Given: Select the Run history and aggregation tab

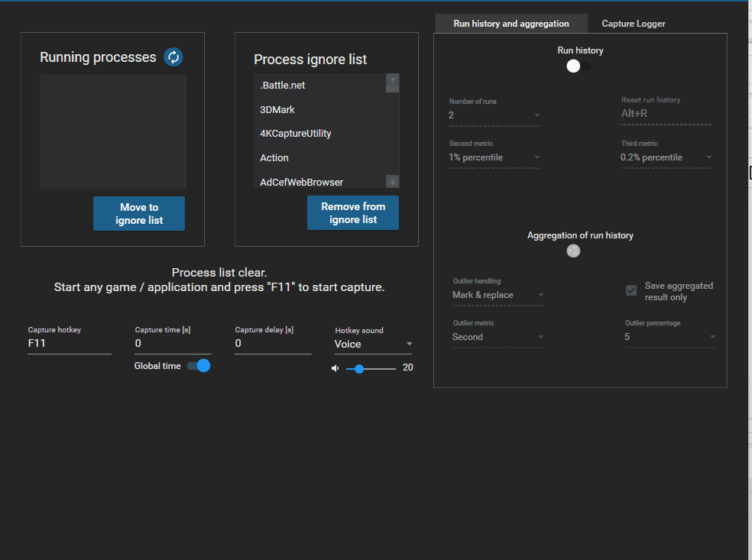Looking at the screenshot, I should coord(511,24).
